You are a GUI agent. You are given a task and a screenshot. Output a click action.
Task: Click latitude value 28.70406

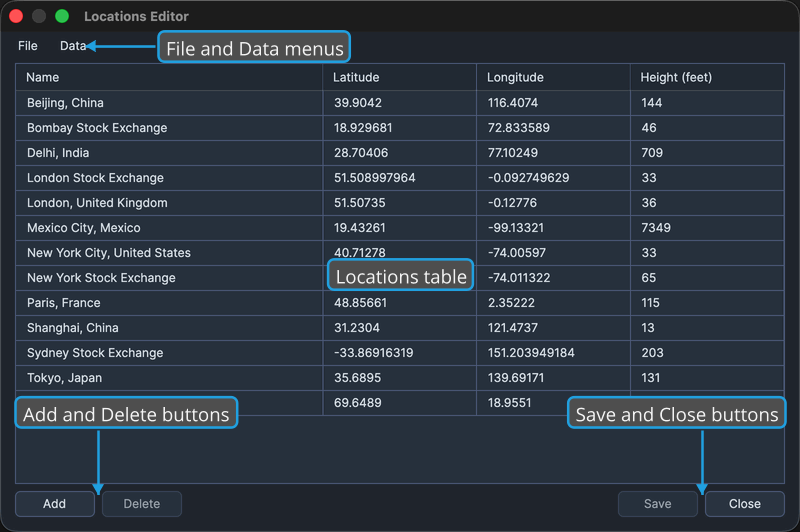click(361, 153)
